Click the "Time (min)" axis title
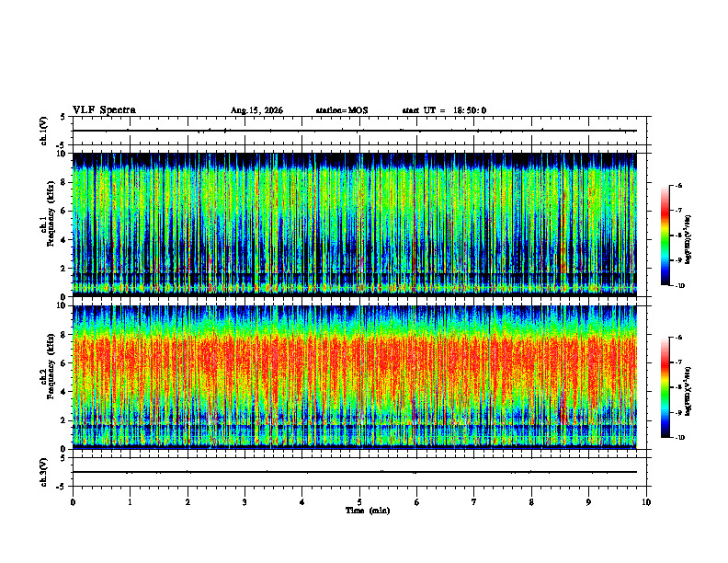 coord(368,511)
